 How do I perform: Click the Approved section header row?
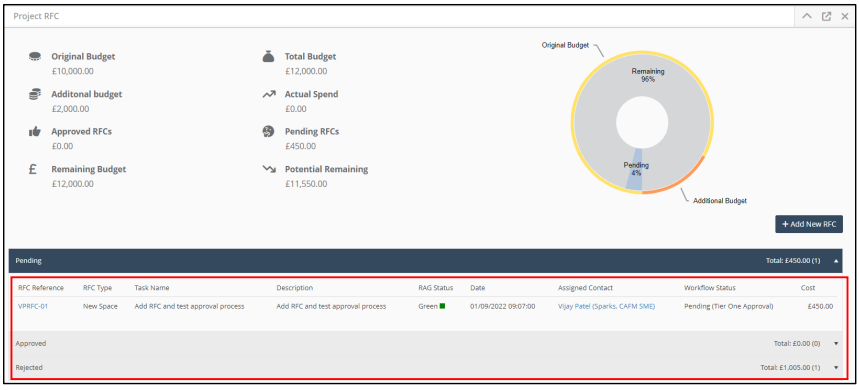(x=427, y=343)
